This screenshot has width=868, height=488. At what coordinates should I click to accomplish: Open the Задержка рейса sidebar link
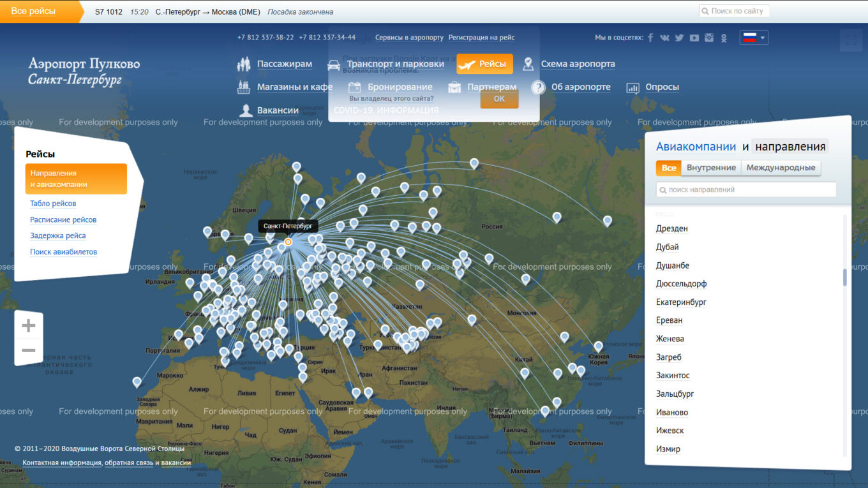point(57,235)
